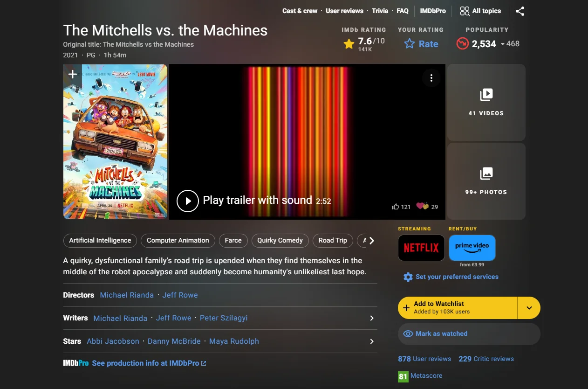Select the Quirky Comedy genre pill
588x389 pixels.
tap(280, 240)
